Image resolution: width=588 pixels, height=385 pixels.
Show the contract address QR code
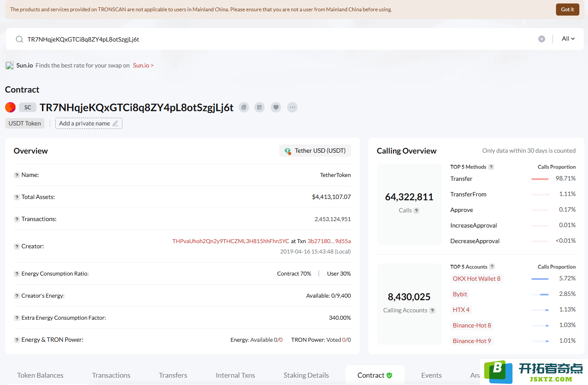[x=259, y=107]
